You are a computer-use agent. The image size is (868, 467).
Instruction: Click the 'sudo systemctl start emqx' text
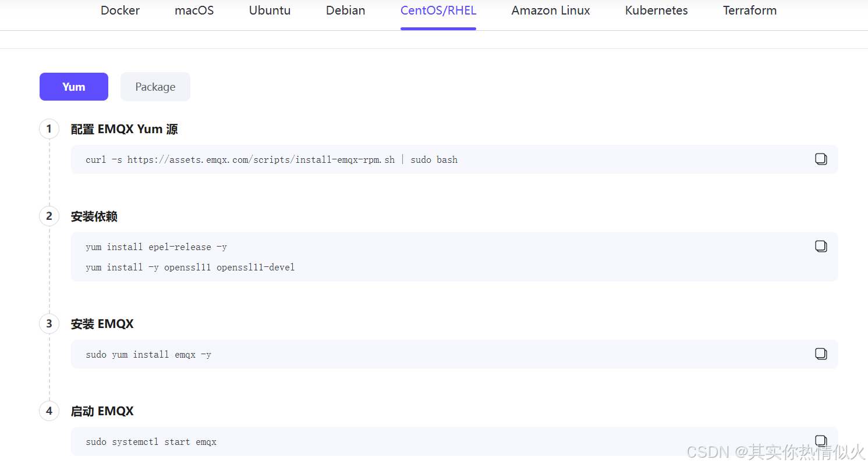pos(151,442)
